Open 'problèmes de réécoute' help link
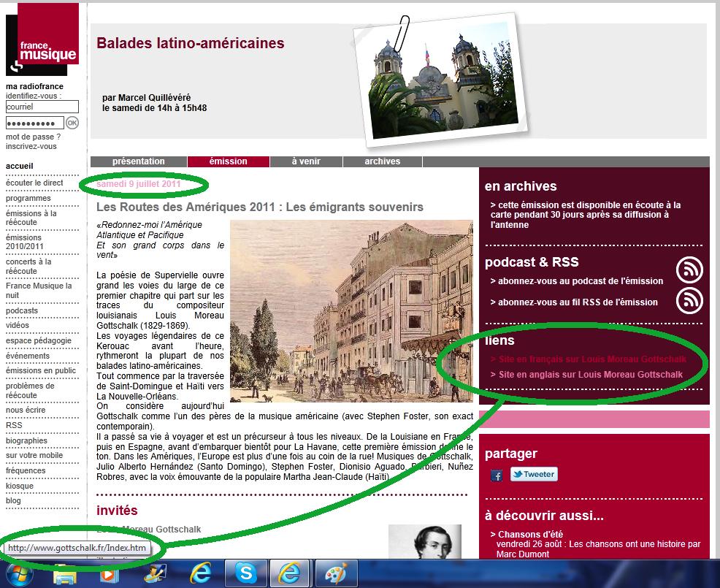 [x=30, y=391]
